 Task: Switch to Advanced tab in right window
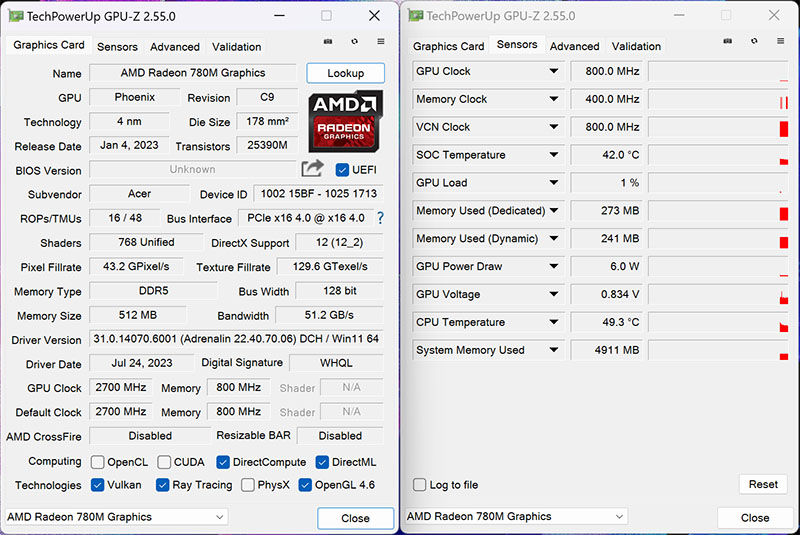[x=574, y=46]
